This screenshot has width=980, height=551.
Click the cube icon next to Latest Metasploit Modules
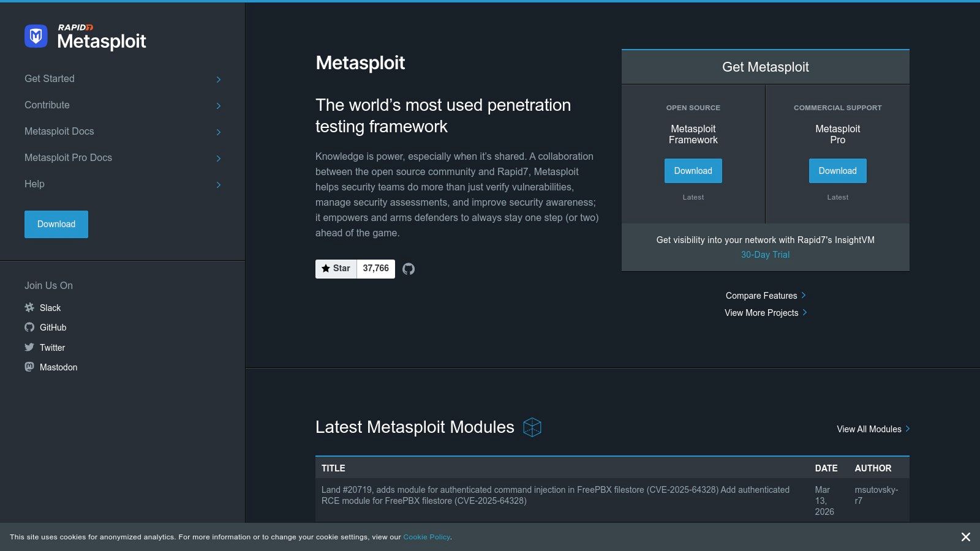pyautogui.click(x=532, y=427)
